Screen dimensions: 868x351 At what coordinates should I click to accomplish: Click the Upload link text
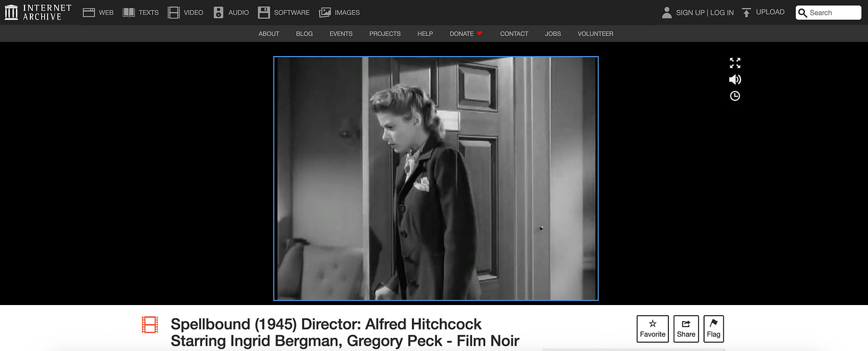(770, 12)
